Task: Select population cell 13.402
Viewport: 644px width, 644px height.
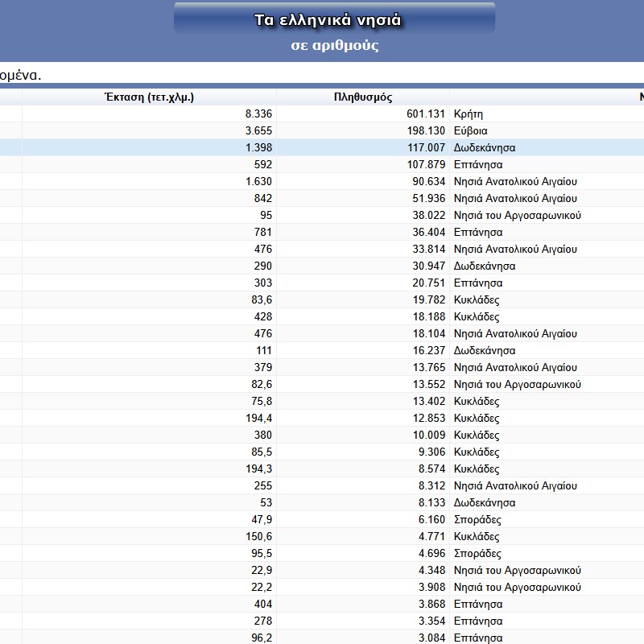Action: [x=428, y=401]
